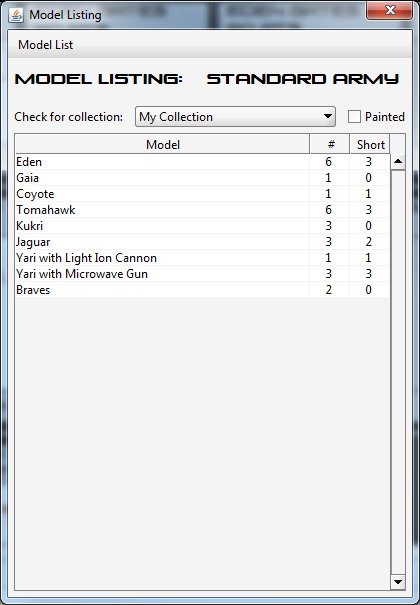The image size is (420, 605).
Task: Open the My Collection dropdown
Action: (235, 117)
